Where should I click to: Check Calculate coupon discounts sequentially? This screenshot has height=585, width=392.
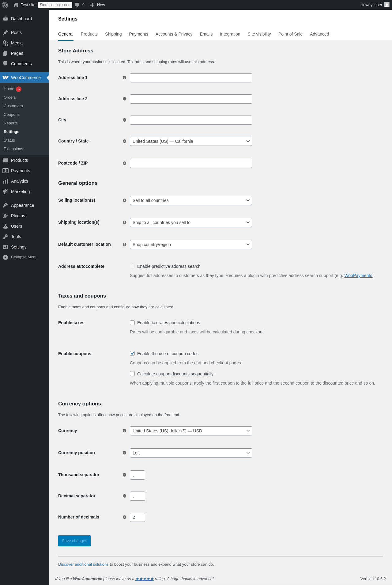point(132,374)
